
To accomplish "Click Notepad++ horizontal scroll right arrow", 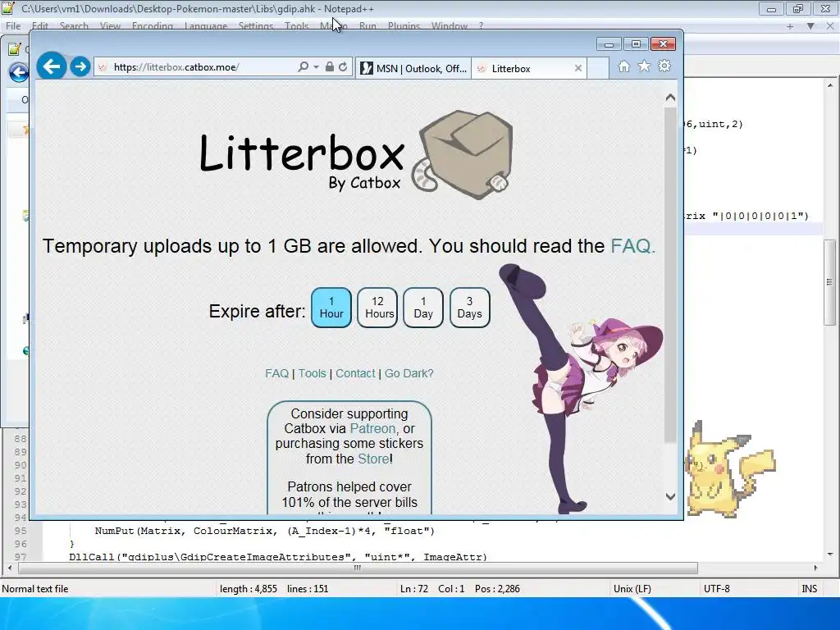I will coord(815,568).
